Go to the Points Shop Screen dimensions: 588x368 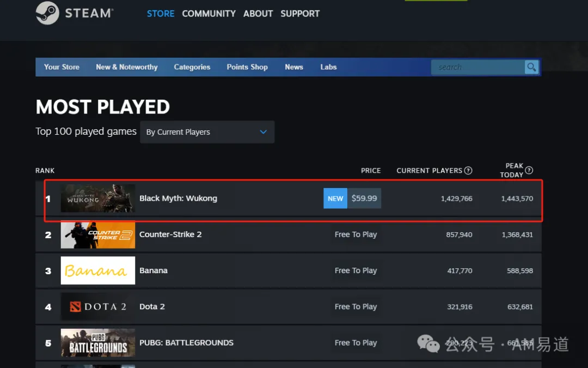pos(247,67)
